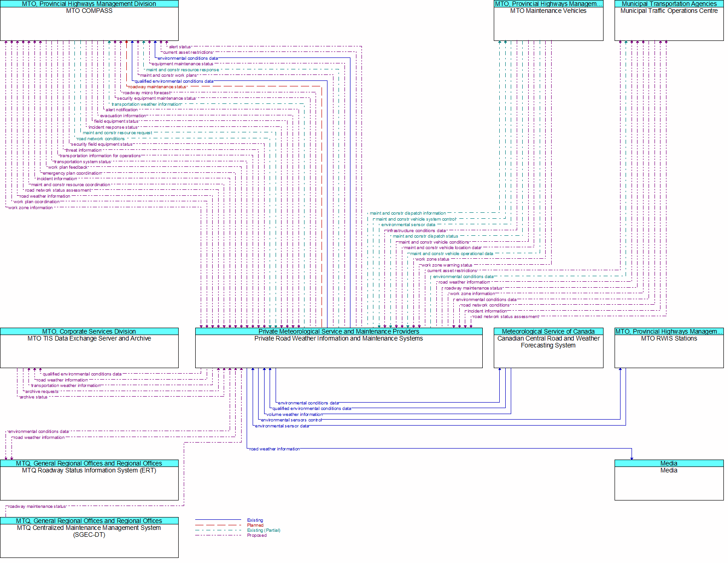Click the 'archive requests' flow label

point(42,392)
